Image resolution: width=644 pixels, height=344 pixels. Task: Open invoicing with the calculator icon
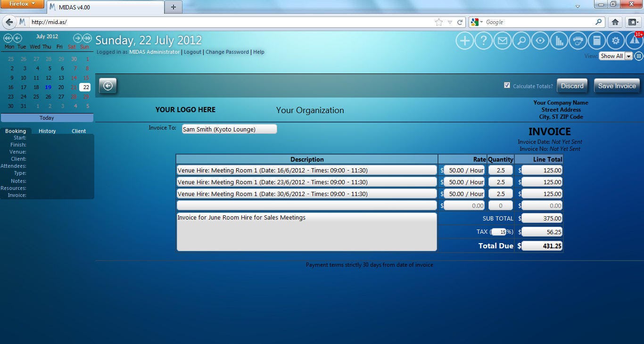pos(596,41)
